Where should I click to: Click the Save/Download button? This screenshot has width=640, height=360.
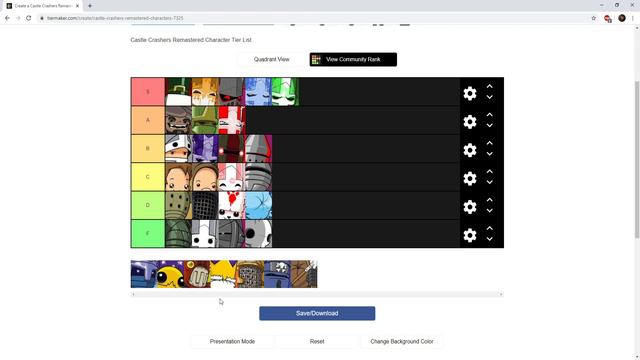click(x=317, y=313)
